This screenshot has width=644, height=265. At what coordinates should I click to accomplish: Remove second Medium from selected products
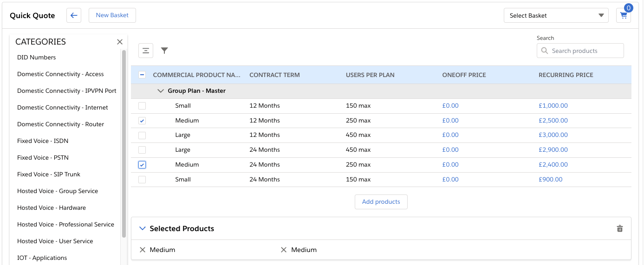284,250
